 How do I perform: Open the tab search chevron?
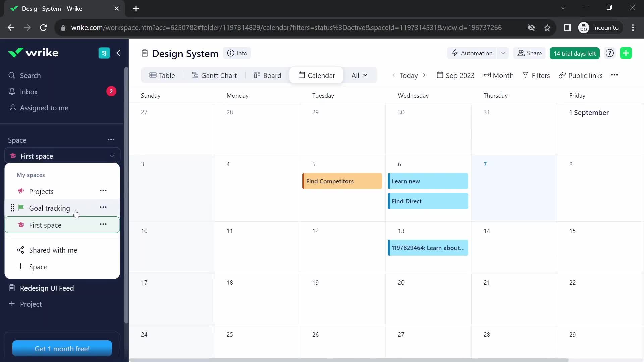click(563, 7)
